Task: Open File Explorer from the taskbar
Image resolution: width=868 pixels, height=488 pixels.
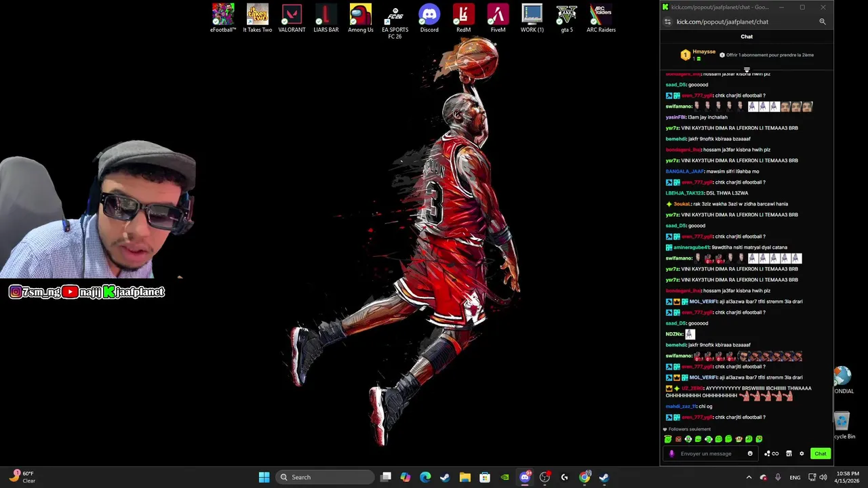Action: click(465, 477)
